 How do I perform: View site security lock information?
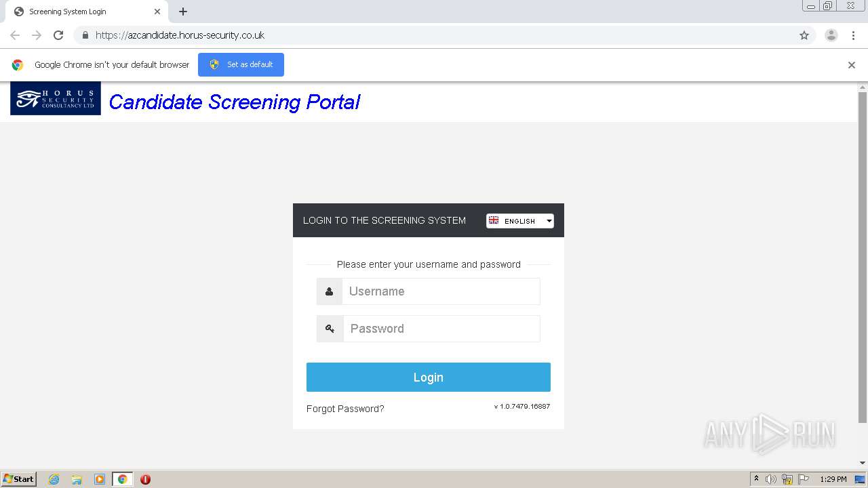point(85,35)
